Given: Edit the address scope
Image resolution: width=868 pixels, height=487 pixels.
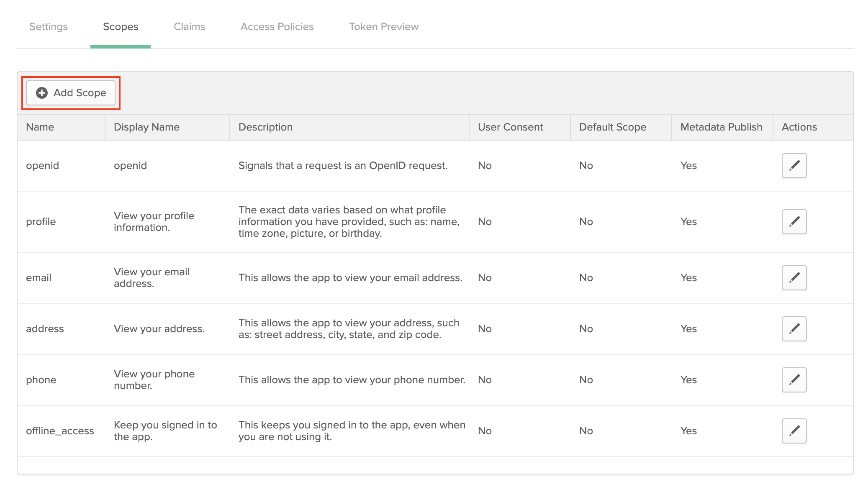Looking at the screenshot, I should pos(794,329).
